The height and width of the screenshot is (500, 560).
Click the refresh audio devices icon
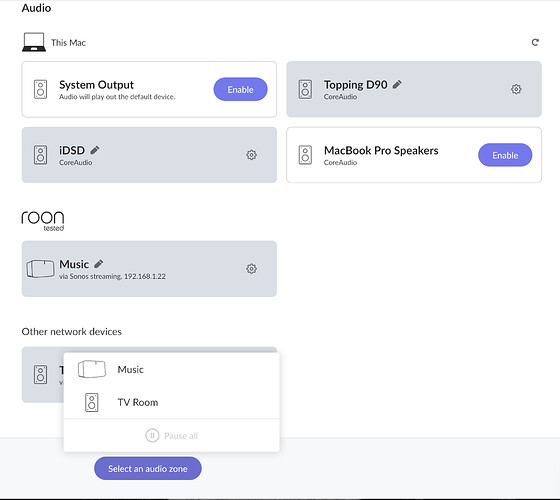(535, 42)
